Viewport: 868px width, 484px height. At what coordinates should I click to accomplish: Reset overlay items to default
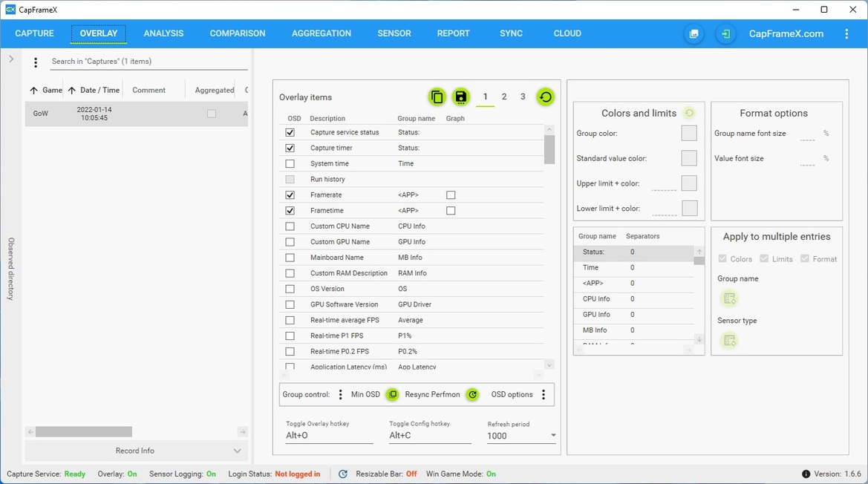[x=545, y=97]
